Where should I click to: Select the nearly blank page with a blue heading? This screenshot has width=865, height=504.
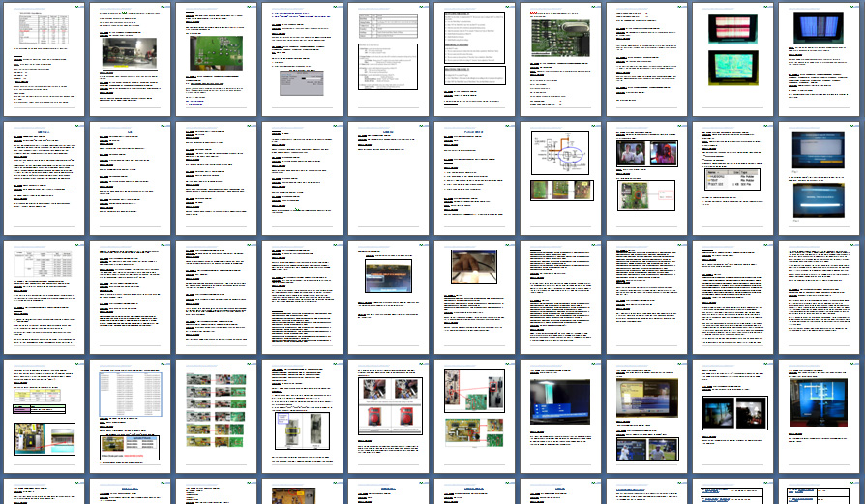point(388,179)
